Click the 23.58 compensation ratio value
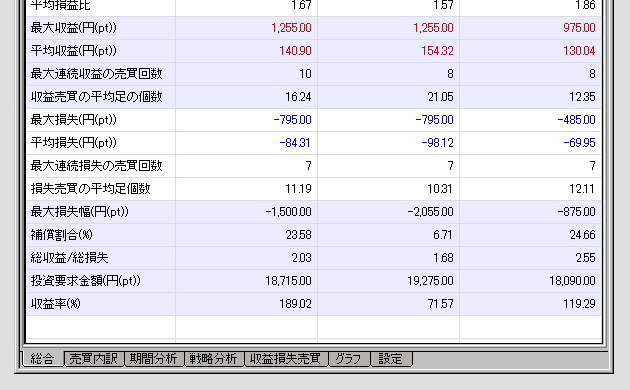The width and height of the screenshot is (630, 390). point(299,235)
